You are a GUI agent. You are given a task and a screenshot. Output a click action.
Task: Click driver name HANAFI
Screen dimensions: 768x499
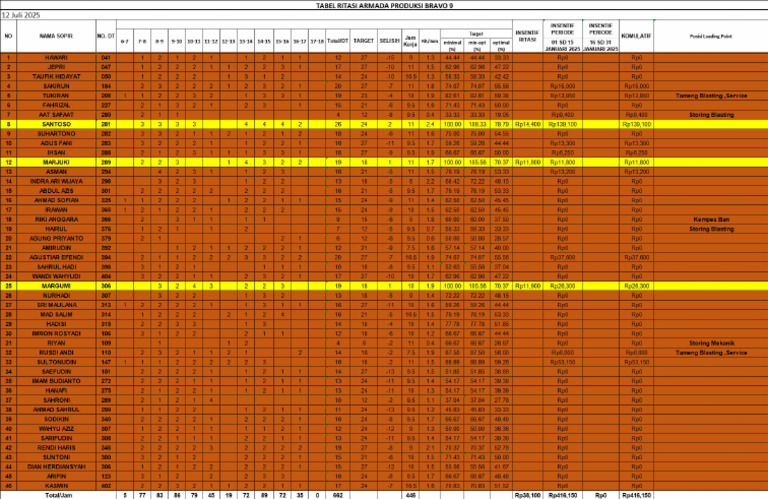pyautogui.click(x=56, y=391)
